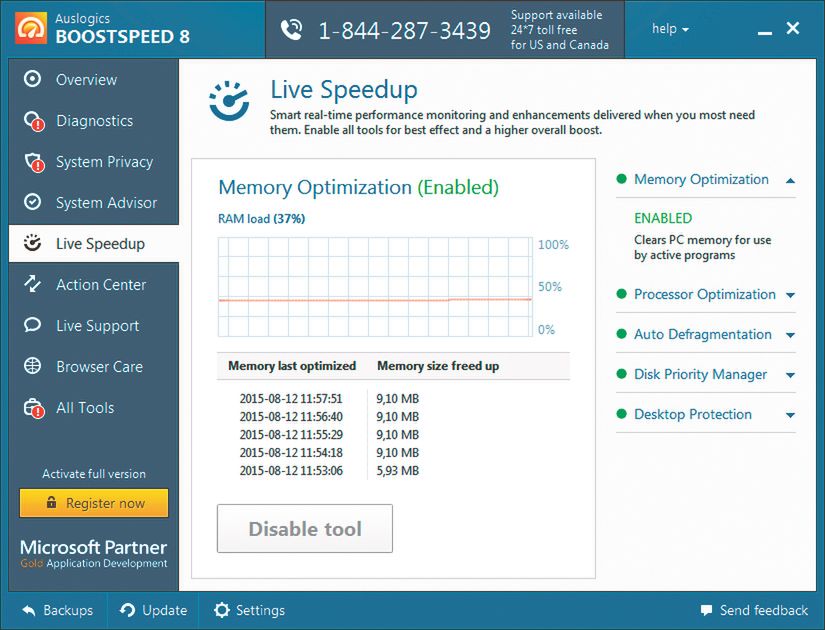Click the large Live Speedup header icon
Viewport: 825px width, 630px height.
[229, 101]
